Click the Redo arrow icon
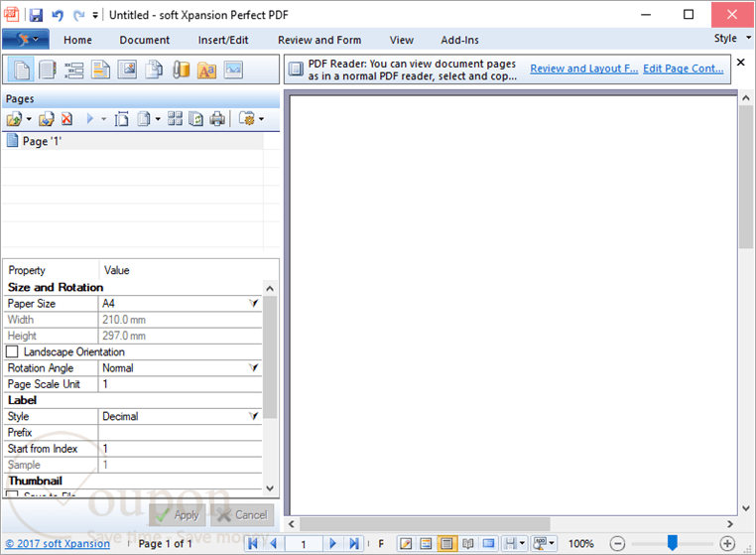 point(78,16)
